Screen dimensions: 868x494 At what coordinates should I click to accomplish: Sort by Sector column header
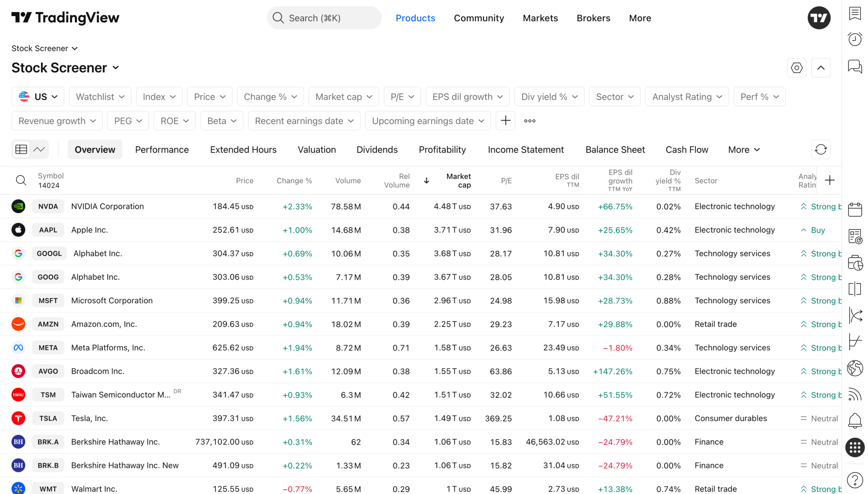(706, 180)
